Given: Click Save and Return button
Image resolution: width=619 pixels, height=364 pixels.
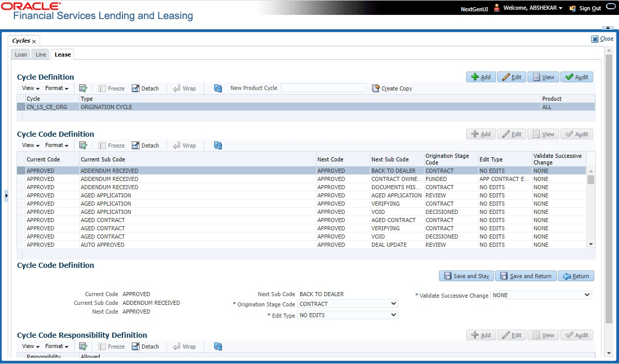Looking at the screenshot, I should tap(525, 276).
